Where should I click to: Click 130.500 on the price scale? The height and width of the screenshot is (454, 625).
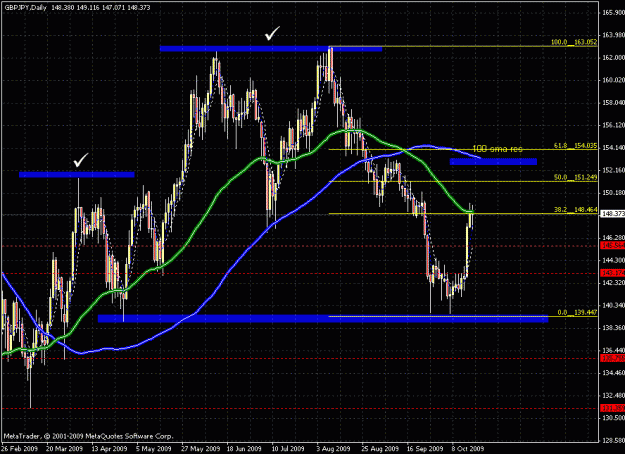pos(613,418)
